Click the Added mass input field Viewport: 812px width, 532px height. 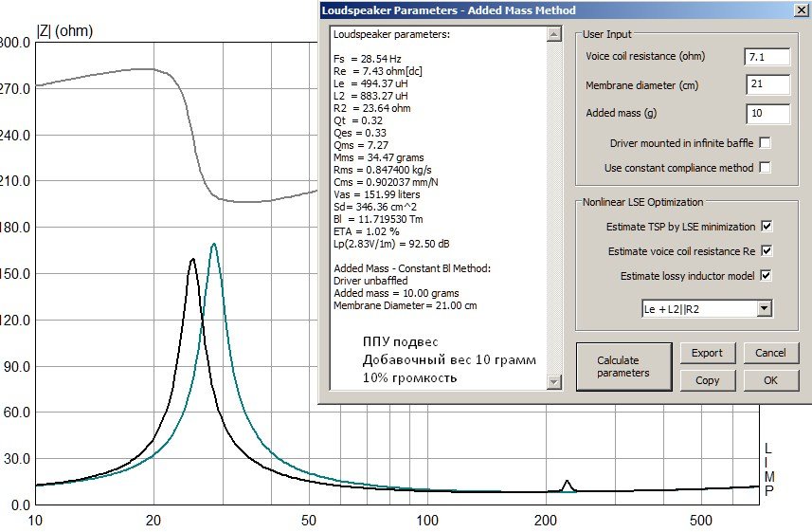point(767,114)
